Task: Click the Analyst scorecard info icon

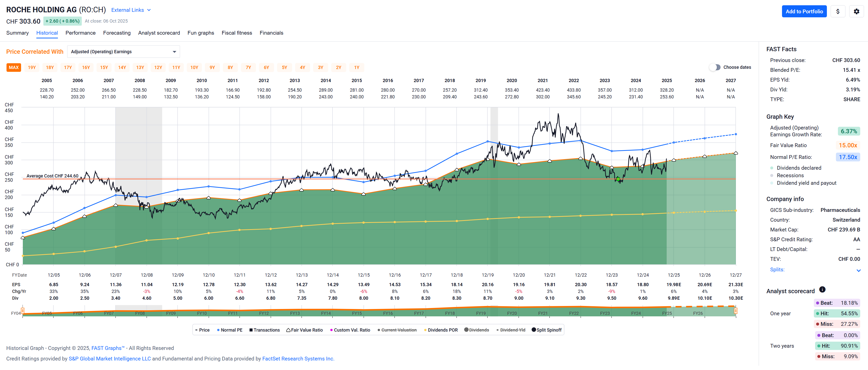Action: [x=822, y=289]
